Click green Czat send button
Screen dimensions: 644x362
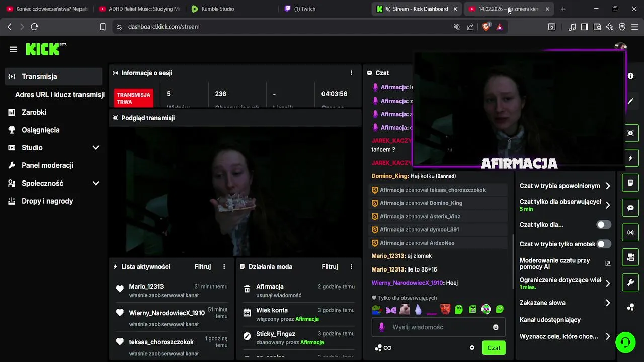pos(494,348)
